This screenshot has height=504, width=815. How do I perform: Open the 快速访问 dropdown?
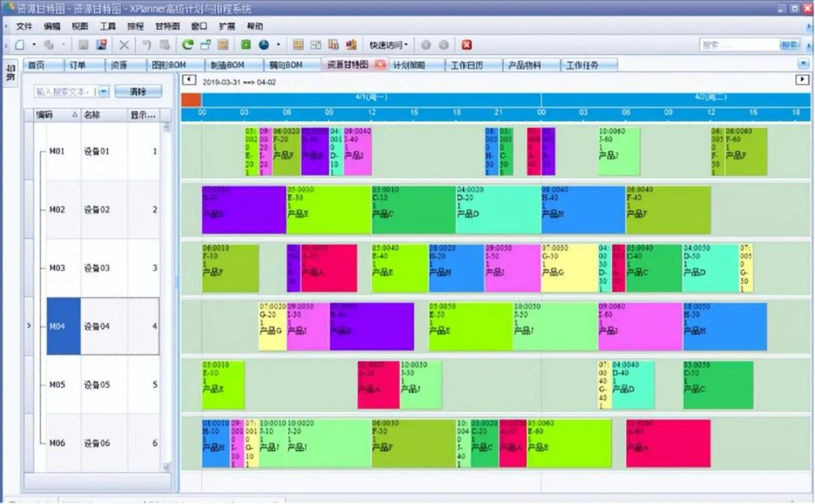pyautogui.click(x=389, y=45)
